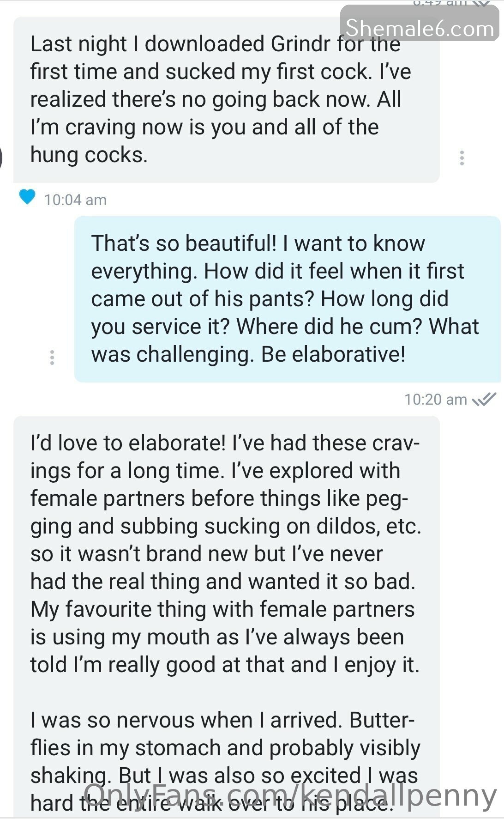504x819 pixels.
Task: Click "Be elaborative!" text in sent message
Action: 333,354
